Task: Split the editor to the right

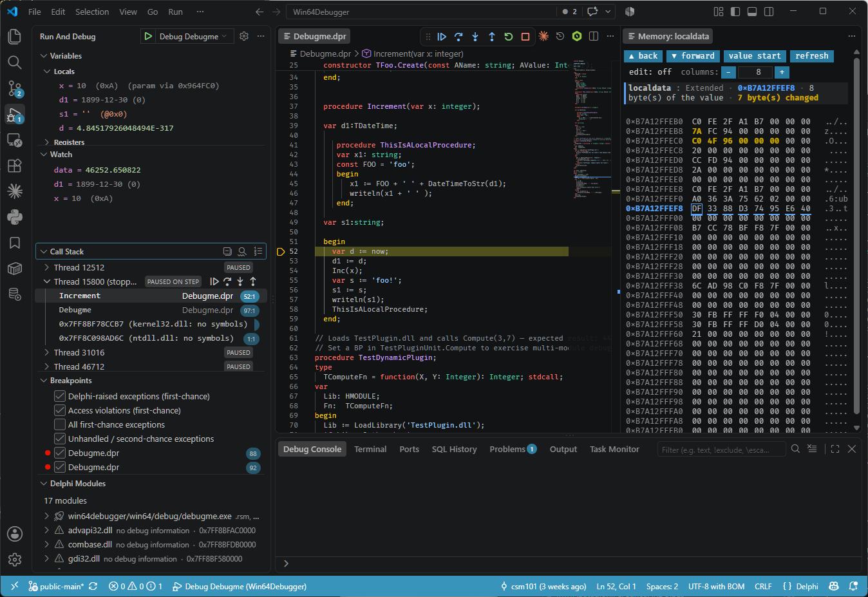Action: (594, 37)
